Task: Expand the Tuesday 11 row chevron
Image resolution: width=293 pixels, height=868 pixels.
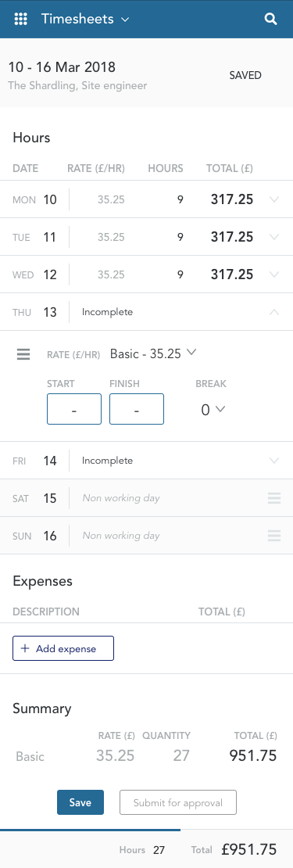Action: 273,237
